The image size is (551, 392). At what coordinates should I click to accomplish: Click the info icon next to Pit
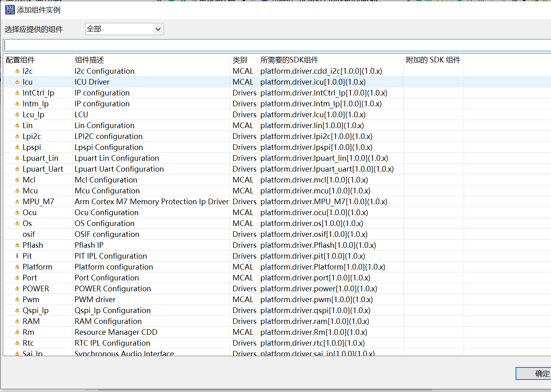17,255
